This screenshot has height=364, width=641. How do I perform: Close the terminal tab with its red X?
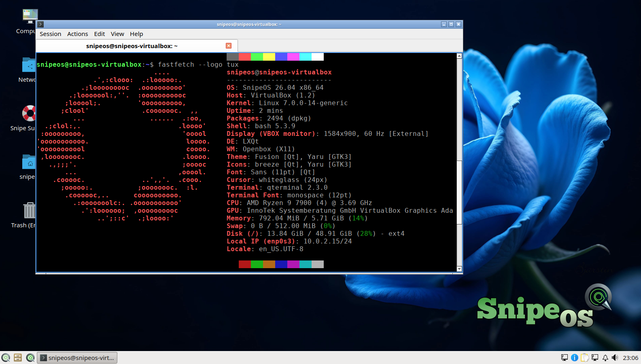click(229, 46)
